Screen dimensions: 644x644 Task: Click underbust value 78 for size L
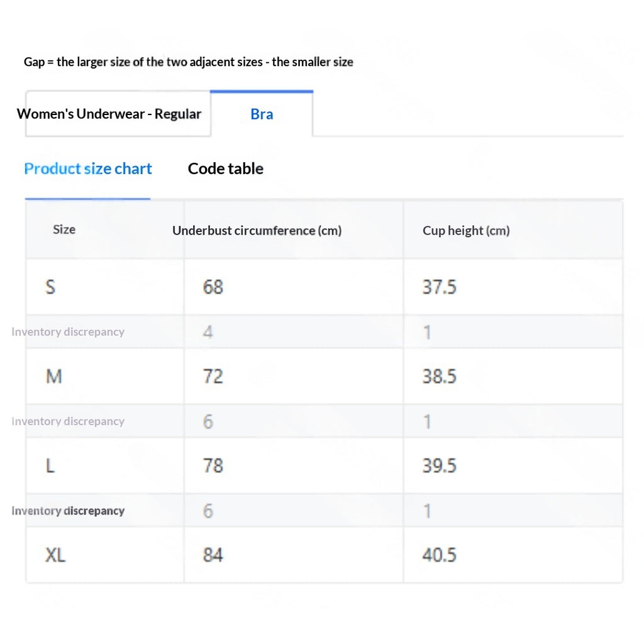click(x=213, y=466)
